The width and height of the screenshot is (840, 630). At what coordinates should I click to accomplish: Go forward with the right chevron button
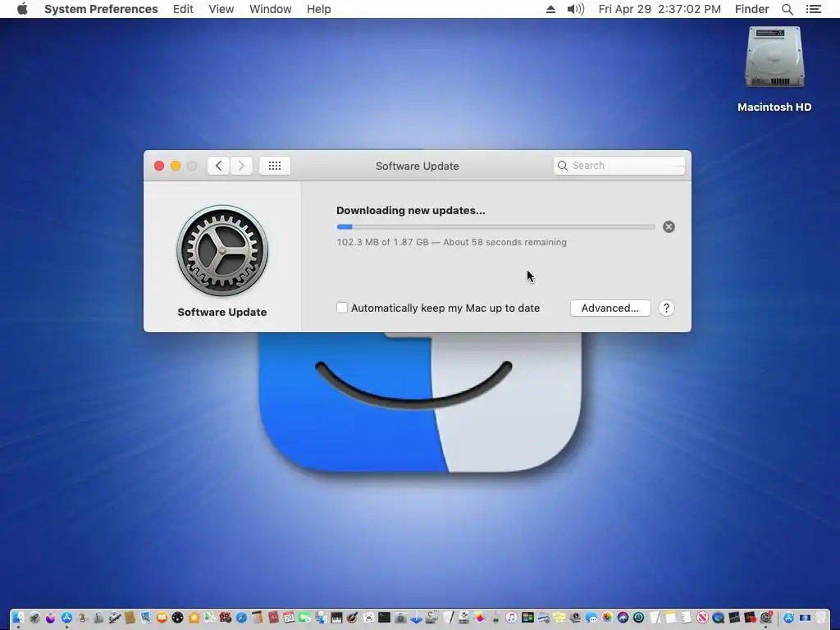coord(242,166)
